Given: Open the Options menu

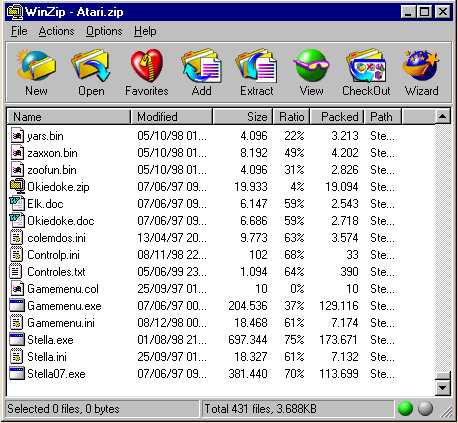Looking at the screenshot, I should coord(104,31).
